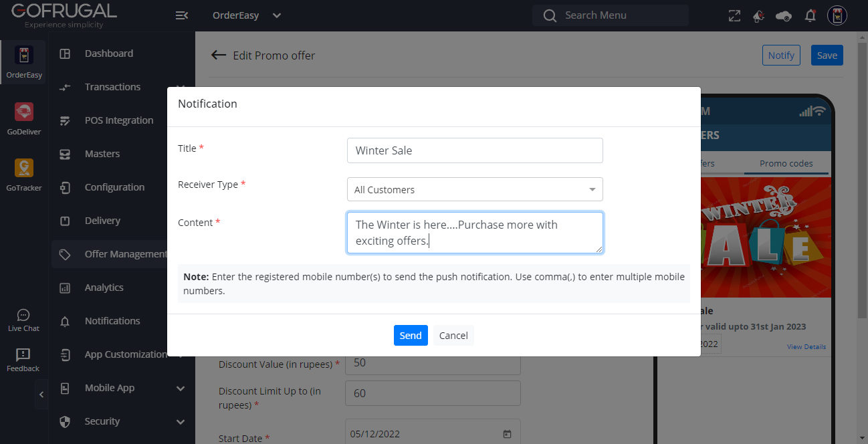
Task: Send the notification
Action: point(411,336)
